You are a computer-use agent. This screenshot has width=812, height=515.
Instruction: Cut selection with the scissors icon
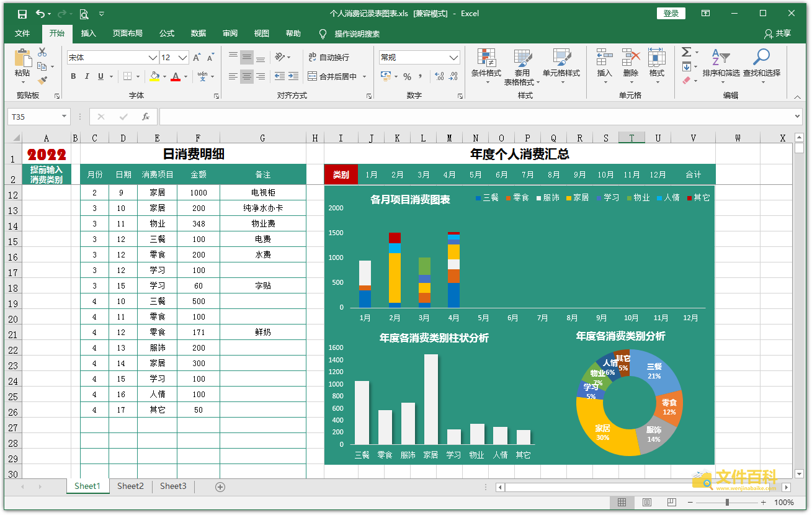(42, 52)
